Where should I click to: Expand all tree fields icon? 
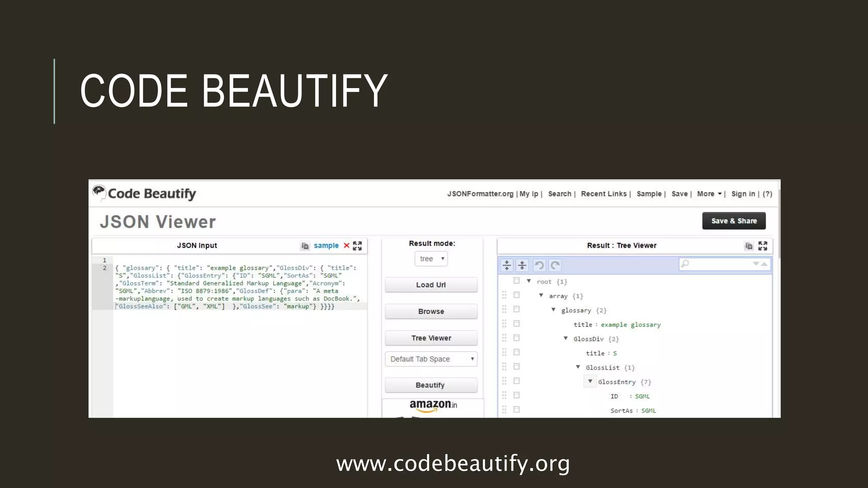pos(507,265)
